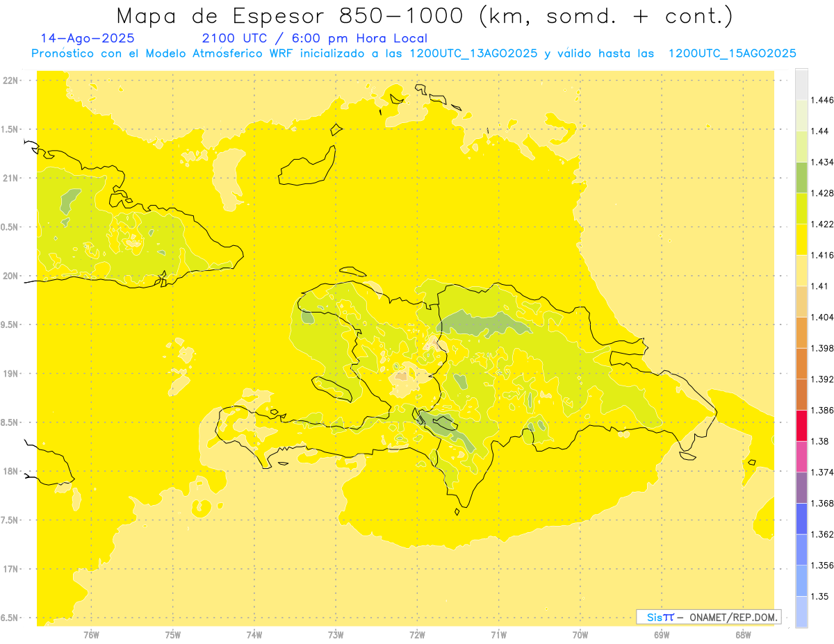Click the '1.428' colorbar value
Image resolution: width=834 pixels, height=644 pixels.
tap(821, 193)
